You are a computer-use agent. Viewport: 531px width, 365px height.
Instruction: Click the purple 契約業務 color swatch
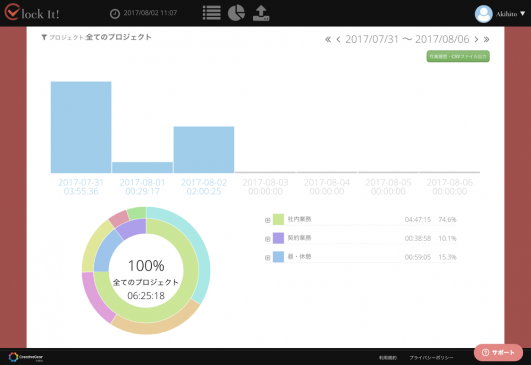click(278, 238)
